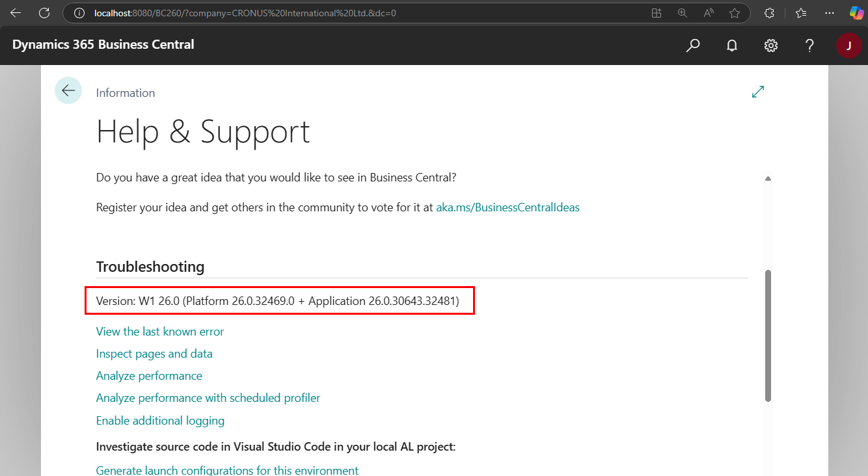Open aka.ms/BusinessCentralIdeas link
Image resolution: width=868 pixels, height=476 pixels.
[x=508, y=207]
